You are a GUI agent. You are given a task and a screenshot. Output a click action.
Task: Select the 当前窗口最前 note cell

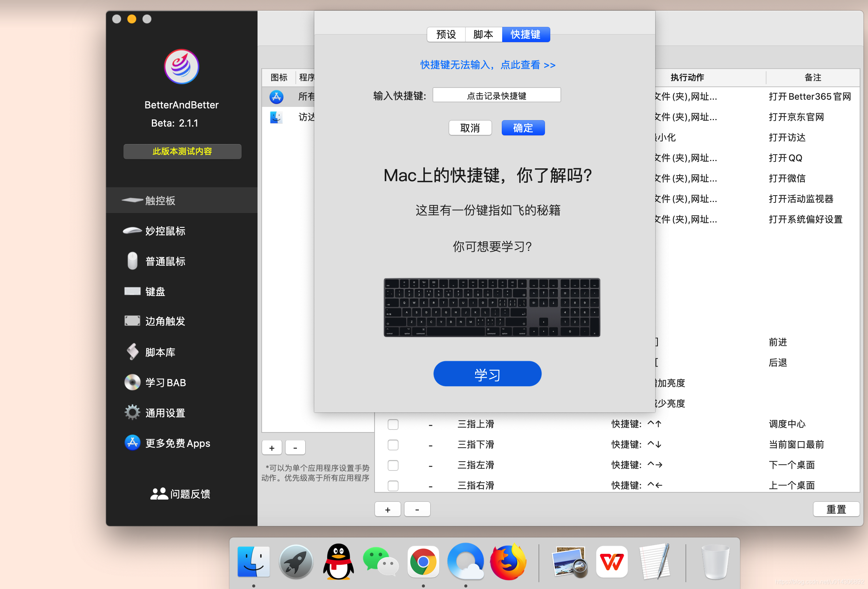pyautogui.click(x=796, y=445)
